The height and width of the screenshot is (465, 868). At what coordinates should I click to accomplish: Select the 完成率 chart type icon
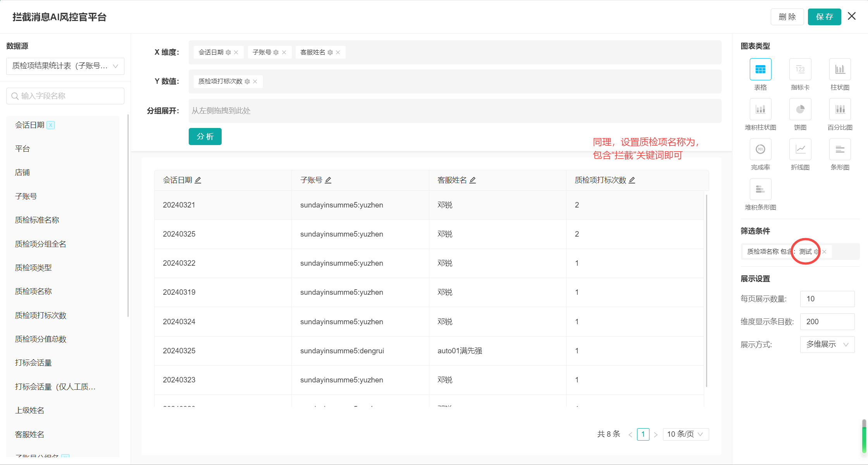tap(760, 149)
